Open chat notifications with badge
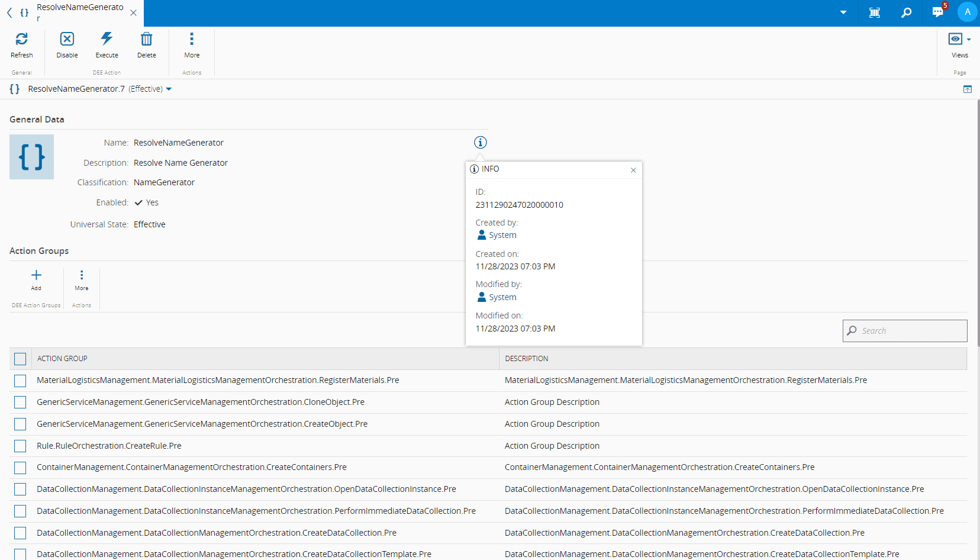Image resolution: width=980 pixels, height=560 pixels. click(938, 12)
